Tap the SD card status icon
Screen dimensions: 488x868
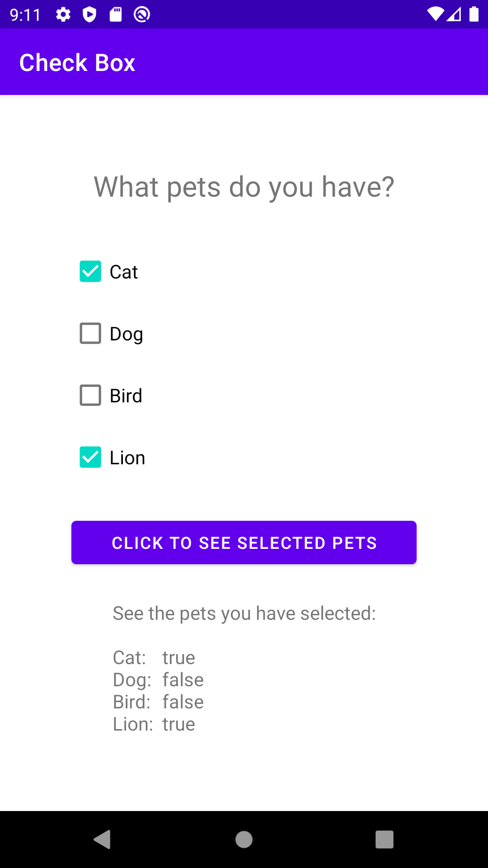(116, 14)
